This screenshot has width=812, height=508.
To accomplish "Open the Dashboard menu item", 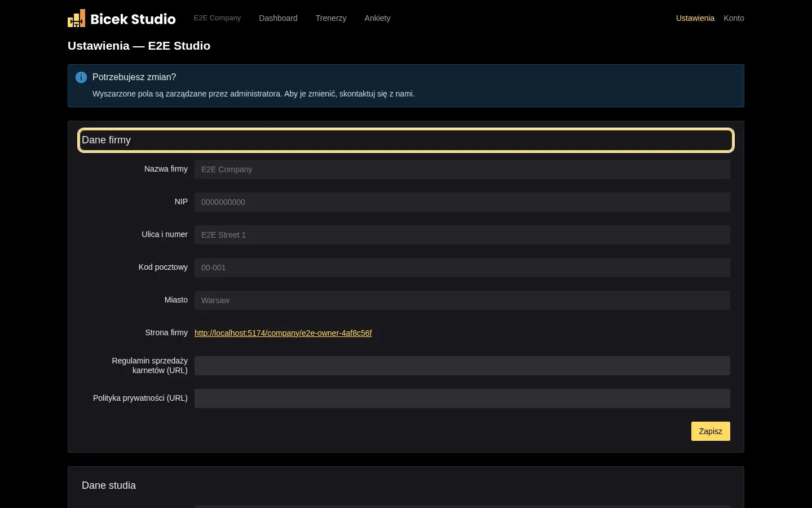I will point(278,18).
